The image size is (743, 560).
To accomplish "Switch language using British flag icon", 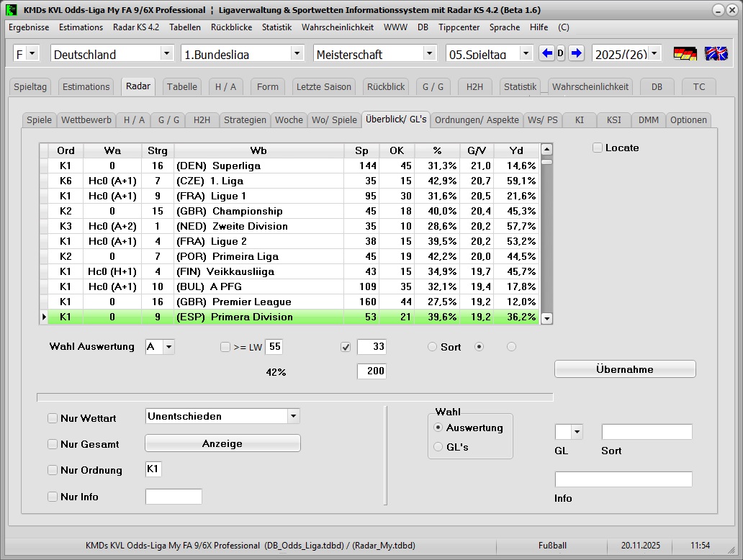I will pos(716,53).
